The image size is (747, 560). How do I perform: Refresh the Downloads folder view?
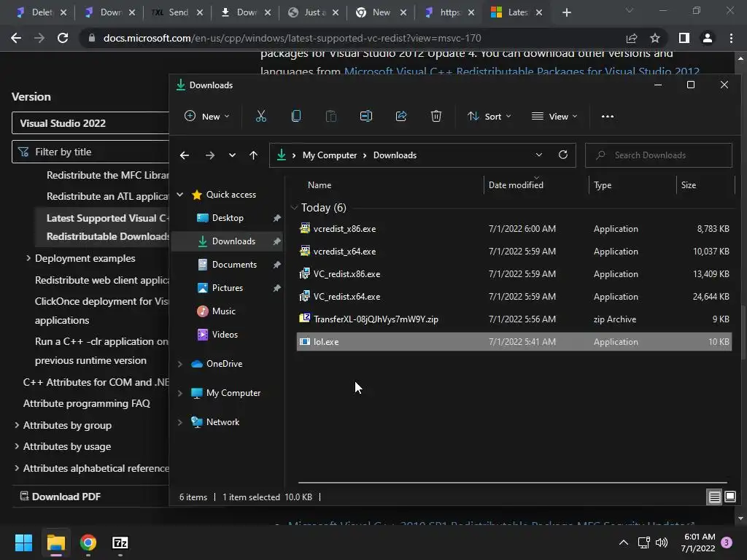pyautogui.click(x=562, y=155)
